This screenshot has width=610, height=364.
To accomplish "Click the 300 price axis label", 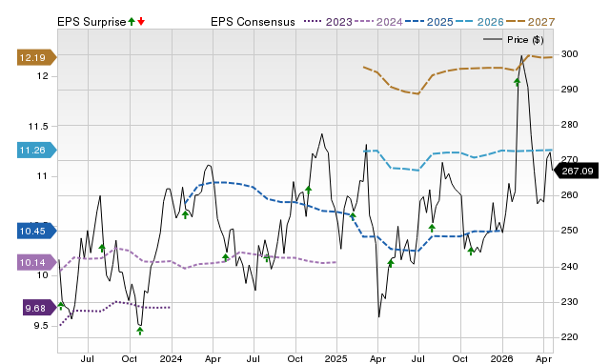I will (x=569, y=54).
